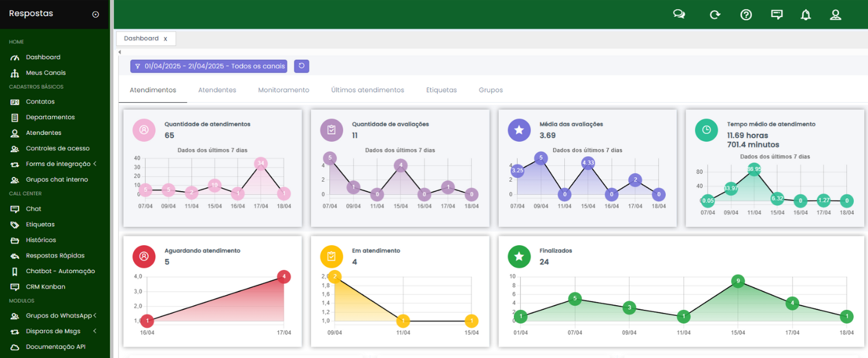
Task: Switch to the Monitoramento tab
Action: [284, 90]
